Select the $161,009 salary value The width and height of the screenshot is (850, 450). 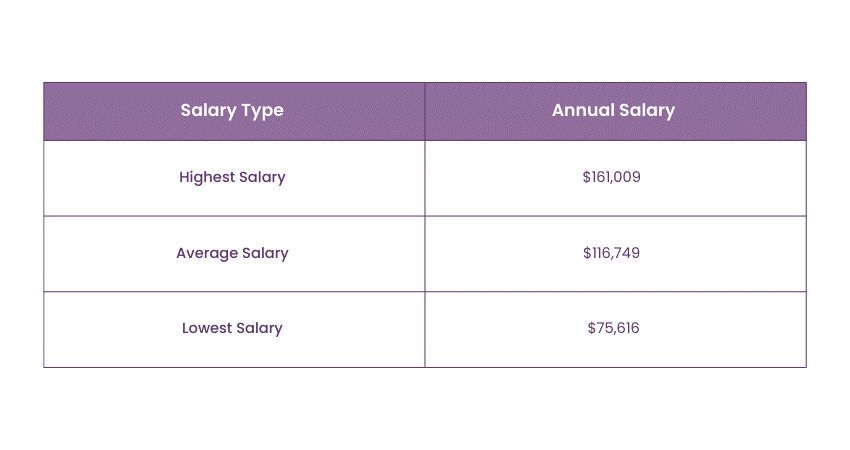click(611, 177)
